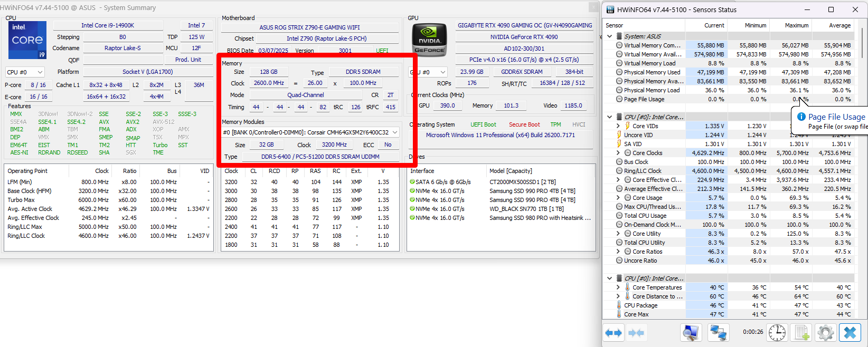The height and width of the screenshot is (347, 868).
Task: Click the info icon in Page File Usage tooltip
Action: pos(801,117)
